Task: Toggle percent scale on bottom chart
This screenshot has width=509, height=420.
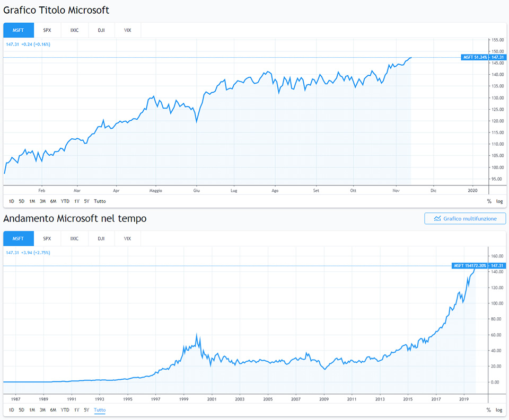Action: pyautogui.click(x=489, y=410)
